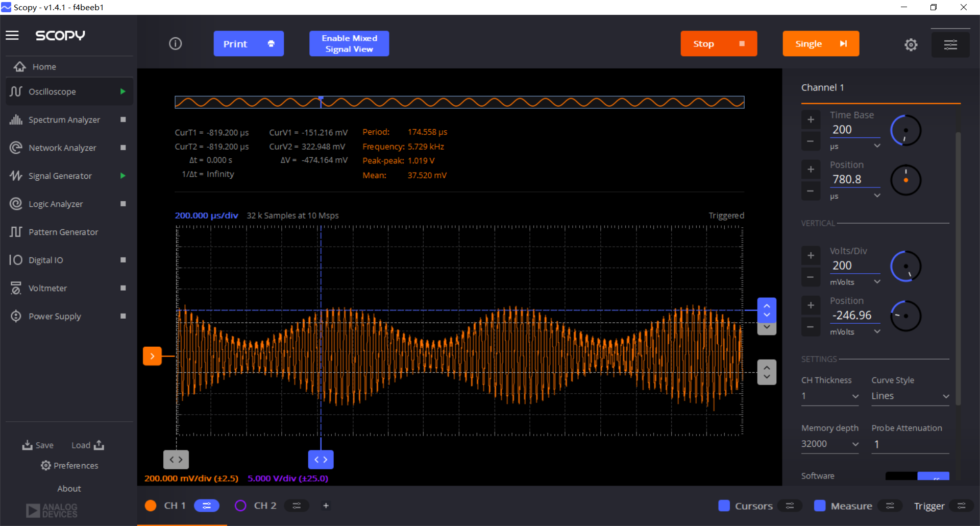
Task: Start Digital IO with its square button
Action: point(123,260)
